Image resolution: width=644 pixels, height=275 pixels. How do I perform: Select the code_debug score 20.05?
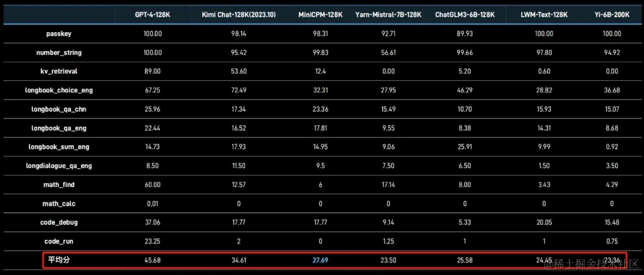coord(544,223)
